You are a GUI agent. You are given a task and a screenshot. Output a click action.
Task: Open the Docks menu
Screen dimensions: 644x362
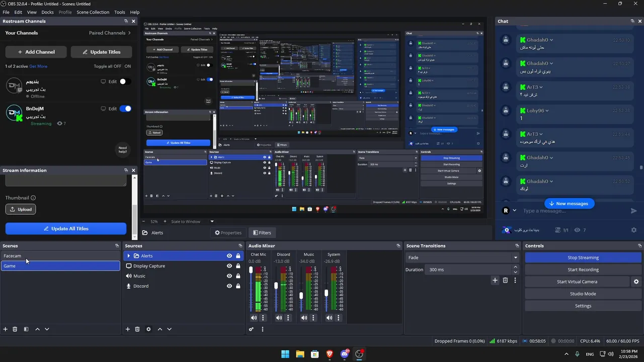47,12
